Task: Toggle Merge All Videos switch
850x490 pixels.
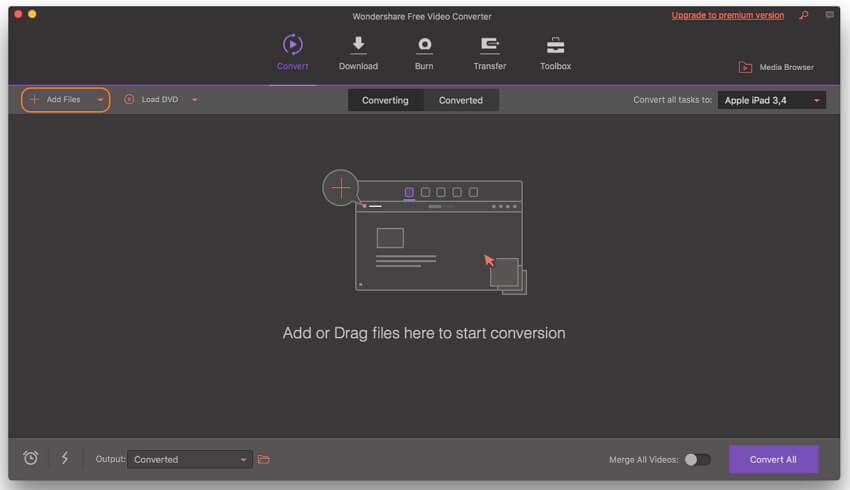Action: 697,460
